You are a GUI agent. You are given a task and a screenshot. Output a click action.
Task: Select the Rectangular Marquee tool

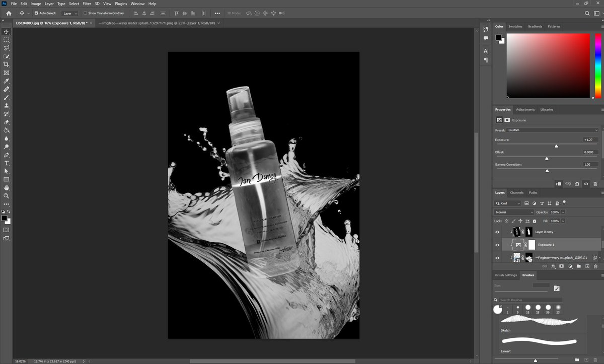(x=7, y=40)
